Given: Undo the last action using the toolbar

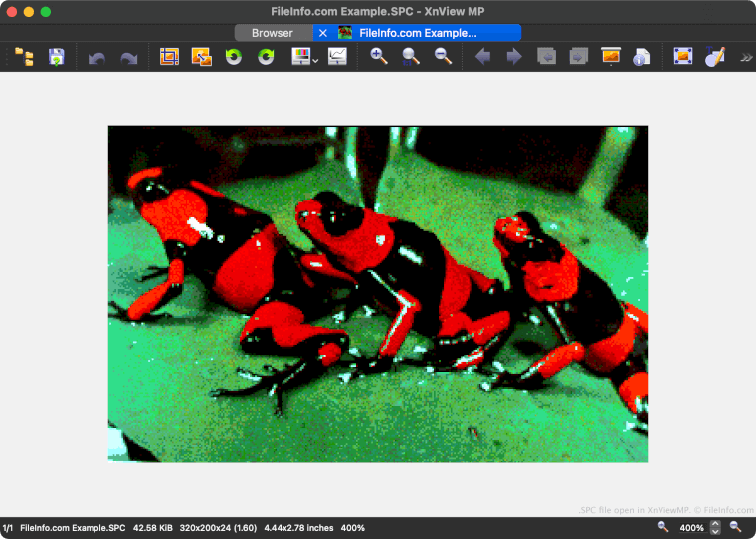Looking at the screenshot, I should 96,58.
